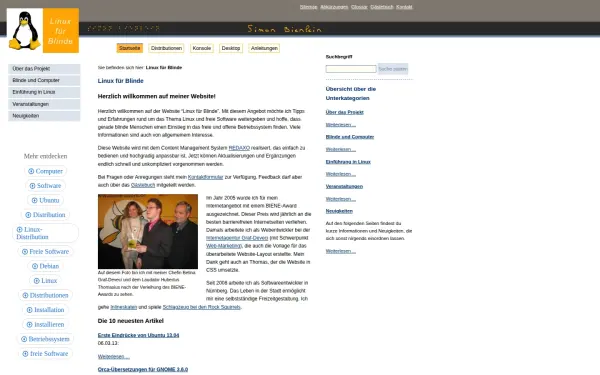Open the Abkürzungen header link
The width and height of the screenshot is (600, 375).
pos(334,7)
